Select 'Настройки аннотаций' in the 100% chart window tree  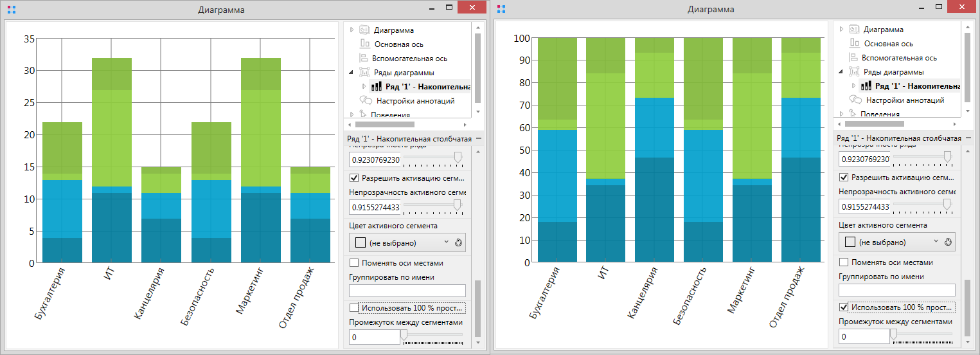[905, 100]
